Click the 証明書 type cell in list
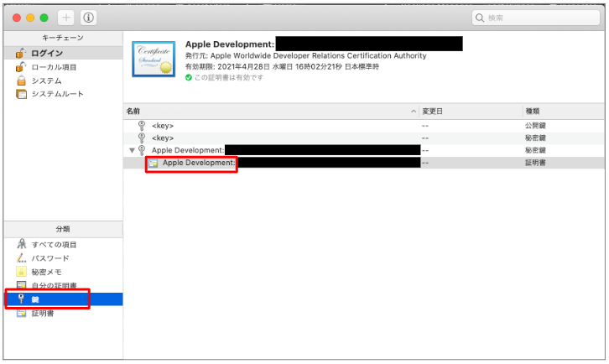Screen dimensions: 609x364 coord(535,163)
